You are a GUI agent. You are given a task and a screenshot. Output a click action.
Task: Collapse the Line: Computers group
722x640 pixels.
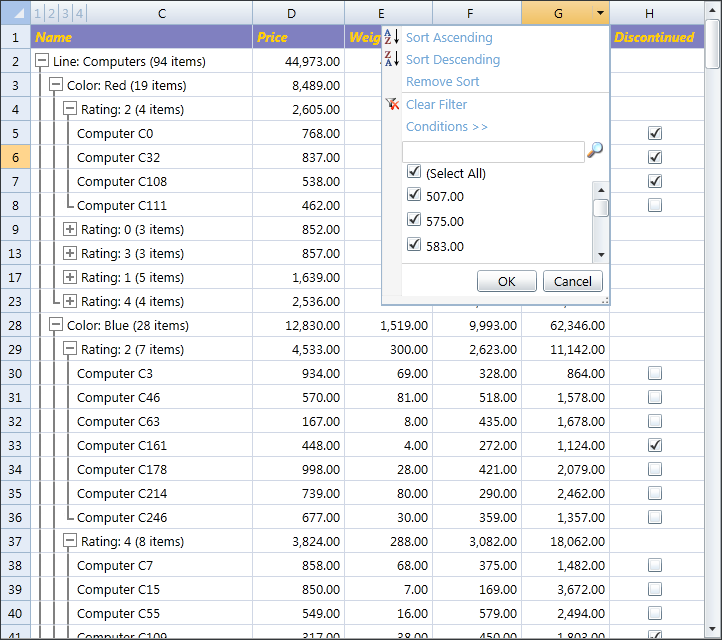click(x=42, y=61)
